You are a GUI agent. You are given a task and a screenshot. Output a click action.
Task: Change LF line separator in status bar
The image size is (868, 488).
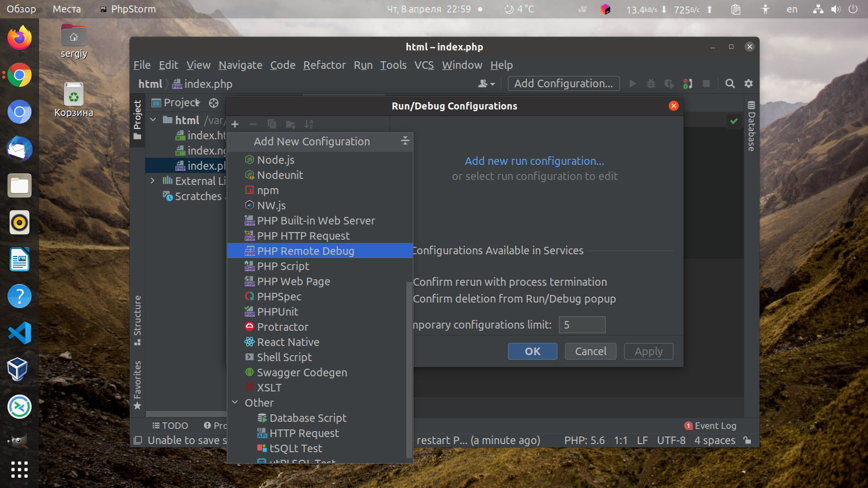point(642,440)
